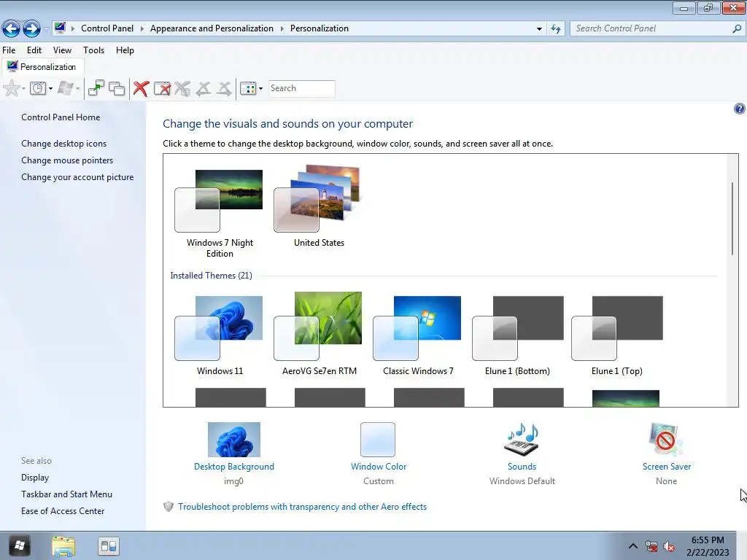Open Change desktop icons link
747x560 pixels.
(x=64, y=144)
